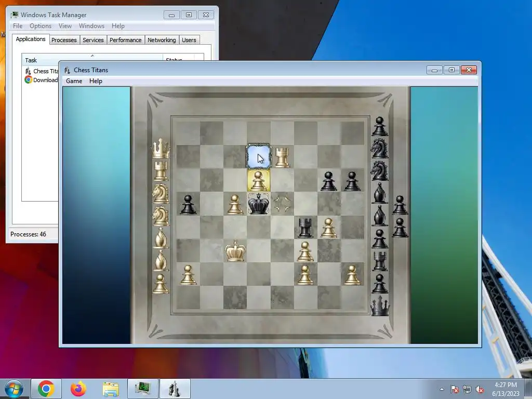Open the clock showing 4:27 PM
This screenshot has width=532, height=399.
tap(506, 389)
